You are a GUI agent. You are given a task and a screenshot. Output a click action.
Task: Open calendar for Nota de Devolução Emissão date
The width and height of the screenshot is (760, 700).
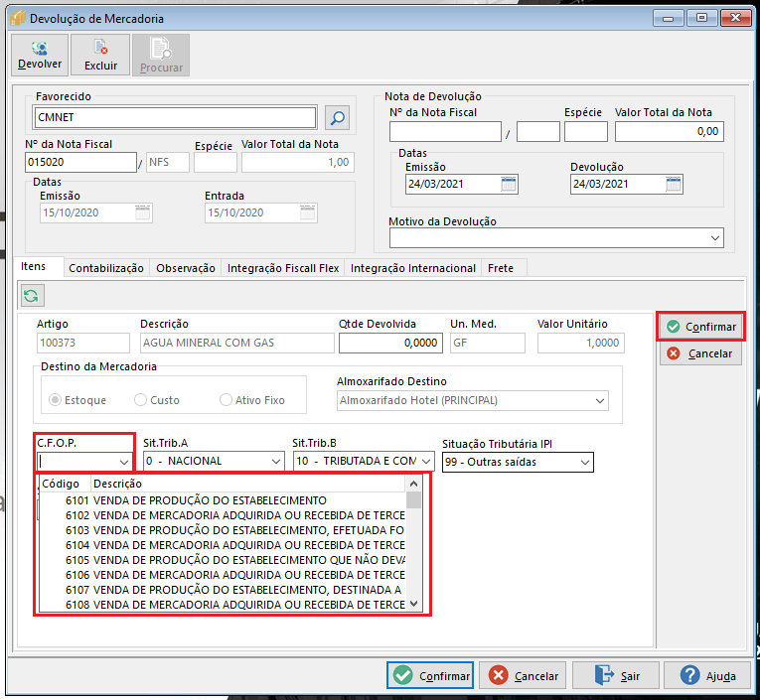point(509,184)
